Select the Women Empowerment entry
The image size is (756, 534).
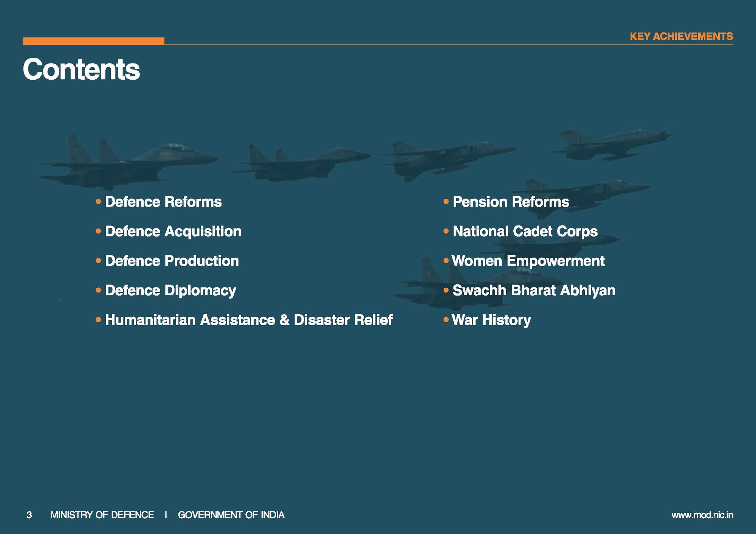[528, 261]
